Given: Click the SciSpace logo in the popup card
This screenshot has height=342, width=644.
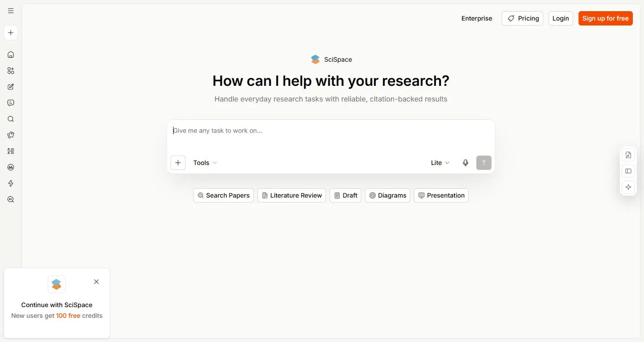Looking at the screenshot, I should pos(57,284).
